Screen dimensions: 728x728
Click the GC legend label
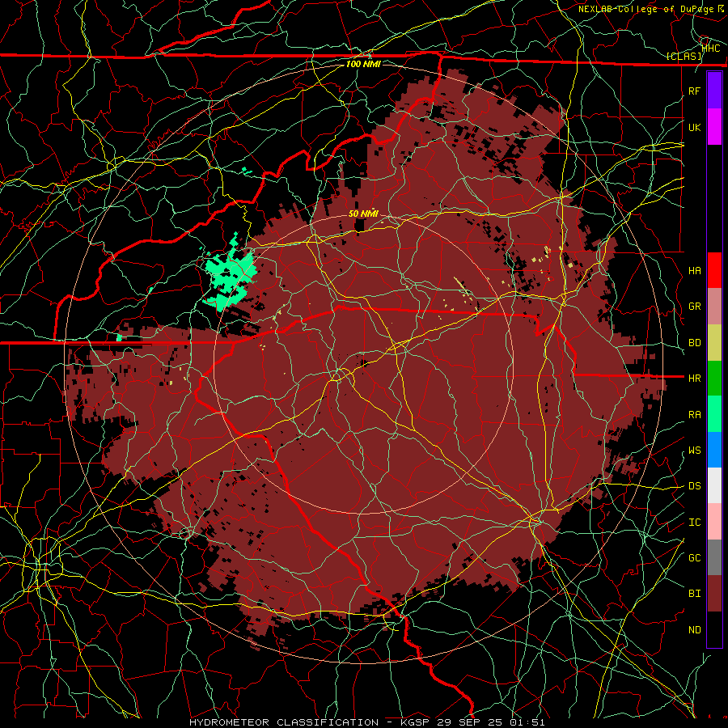coord(694,557)
